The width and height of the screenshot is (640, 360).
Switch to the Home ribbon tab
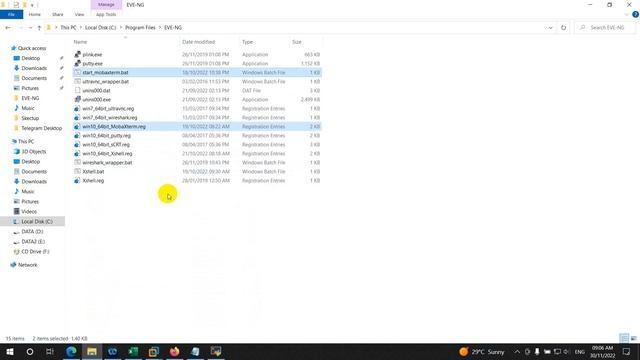[x=35, y=14]
